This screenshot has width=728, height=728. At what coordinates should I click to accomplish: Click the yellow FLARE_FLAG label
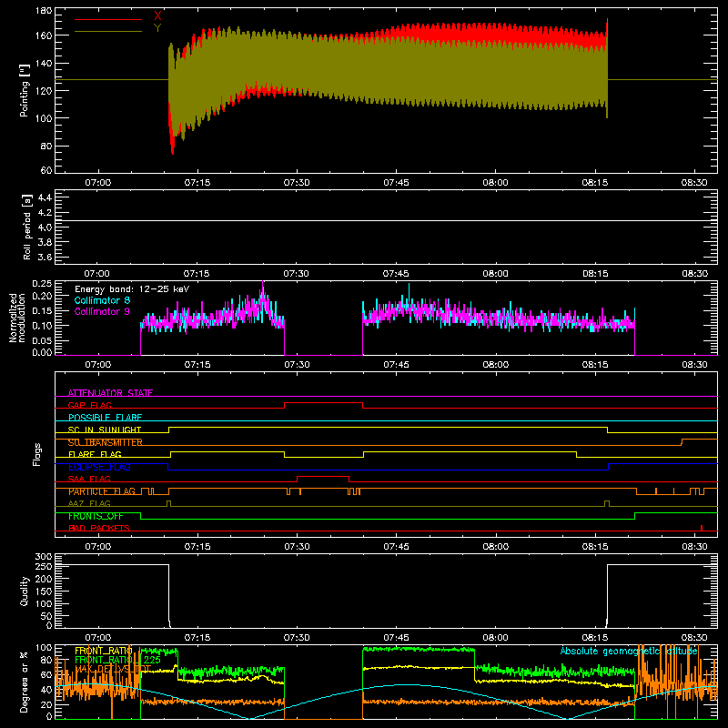(95, 454)
